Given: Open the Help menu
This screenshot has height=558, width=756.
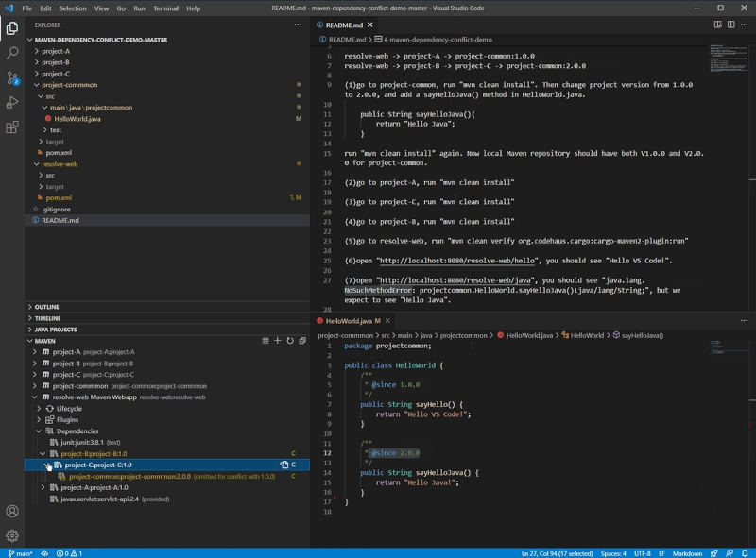Looking at the screenshot, I should 194,8.
